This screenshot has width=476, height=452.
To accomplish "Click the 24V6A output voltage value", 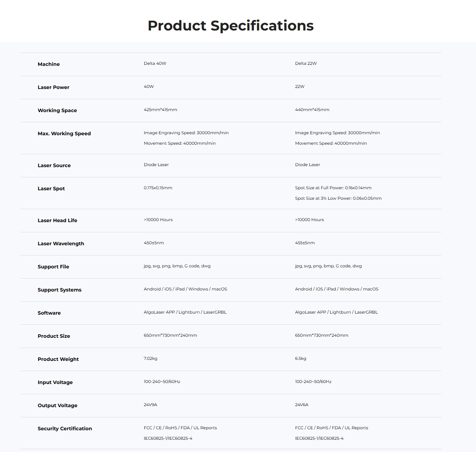I will point(302,405).
